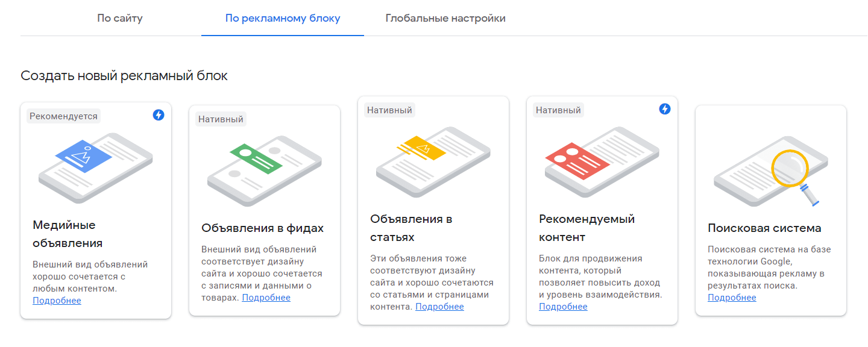This screenshot has width=868, height=347.
Task: Open Подробнее link under Медийные объявления
Action: [x=57, y=301]
